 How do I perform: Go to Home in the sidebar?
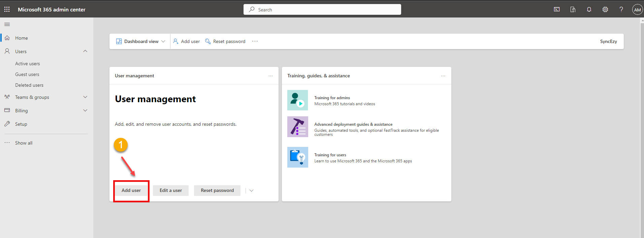(x=22, y=38)
